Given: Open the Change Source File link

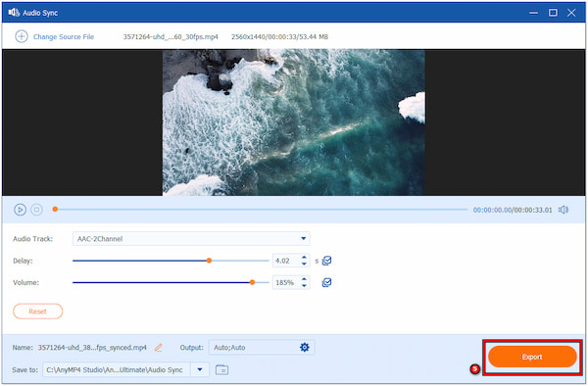Looking at the screenshot, I should pyautogui.click(x=64, y=36).
